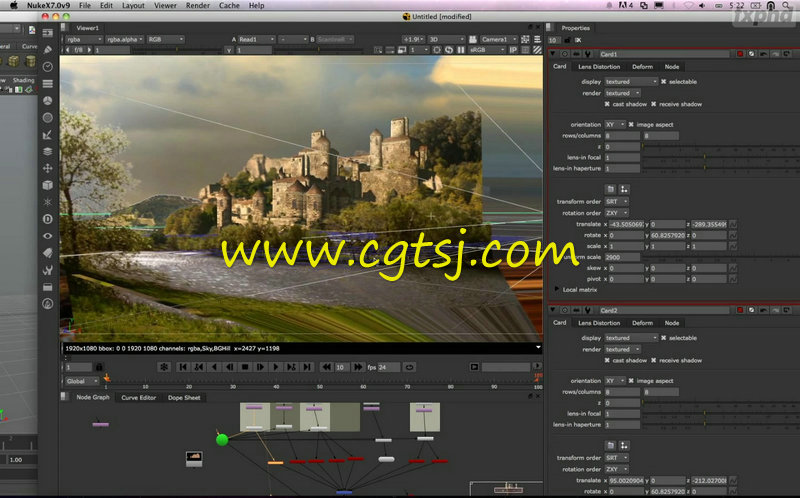This screenshot has width=800, height=498.
Task: Expand the Local matrix section
Action: coord(557,290)
